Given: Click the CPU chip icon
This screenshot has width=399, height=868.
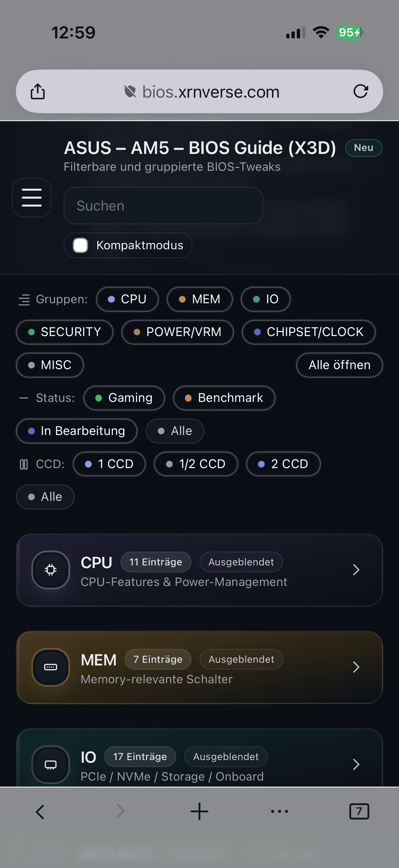Looking at the screenshot, I should click(x=51, y=569).
